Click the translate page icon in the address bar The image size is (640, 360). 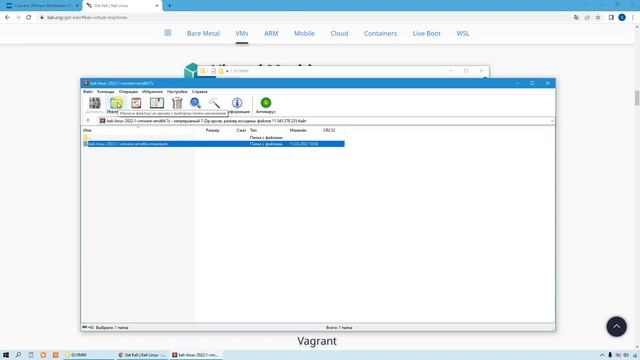576,18
